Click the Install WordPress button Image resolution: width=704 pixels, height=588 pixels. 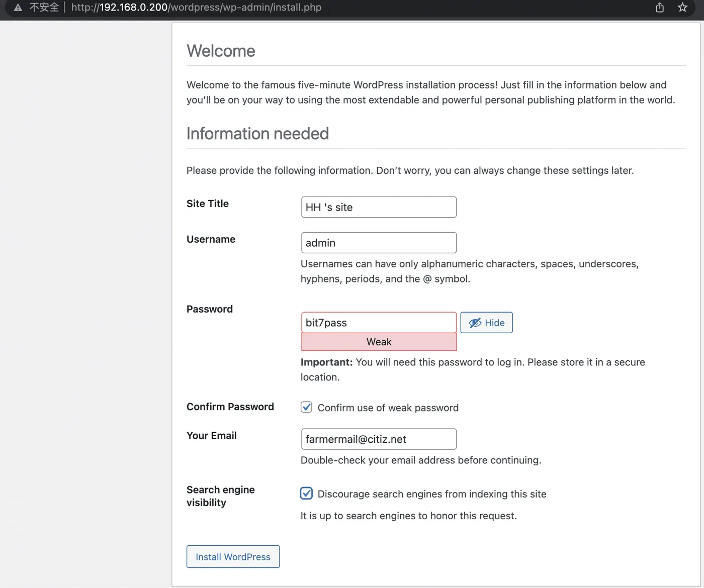click(x=233, y=557)
